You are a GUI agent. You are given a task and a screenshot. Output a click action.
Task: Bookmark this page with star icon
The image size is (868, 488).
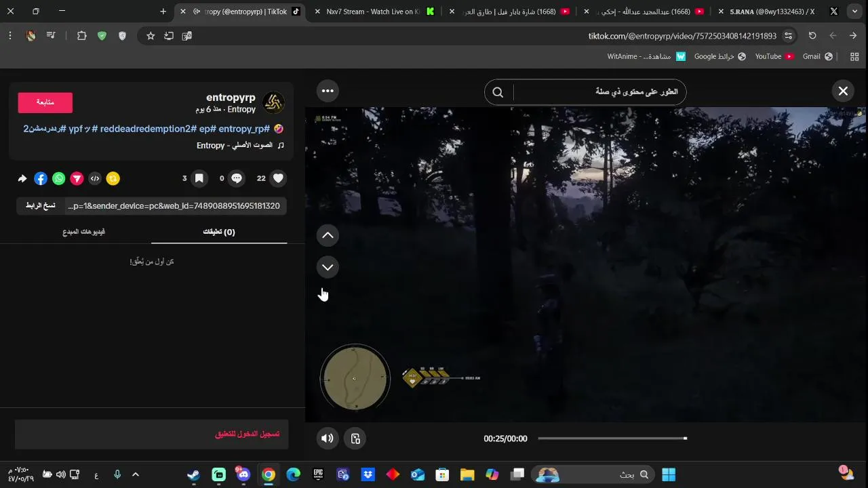(x=151, y=36)
